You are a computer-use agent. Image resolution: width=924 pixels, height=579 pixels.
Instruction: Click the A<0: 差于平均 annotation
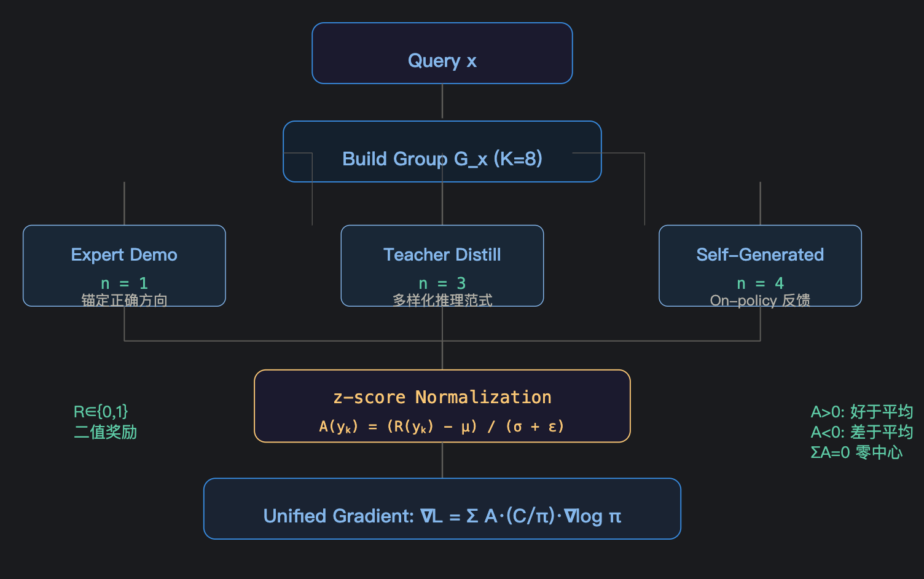861,431
